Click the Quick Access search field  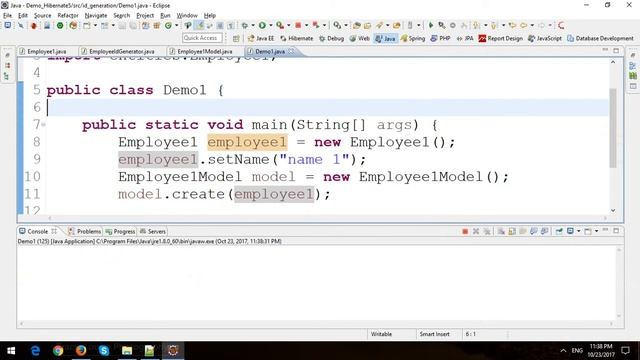pos(202,38)
